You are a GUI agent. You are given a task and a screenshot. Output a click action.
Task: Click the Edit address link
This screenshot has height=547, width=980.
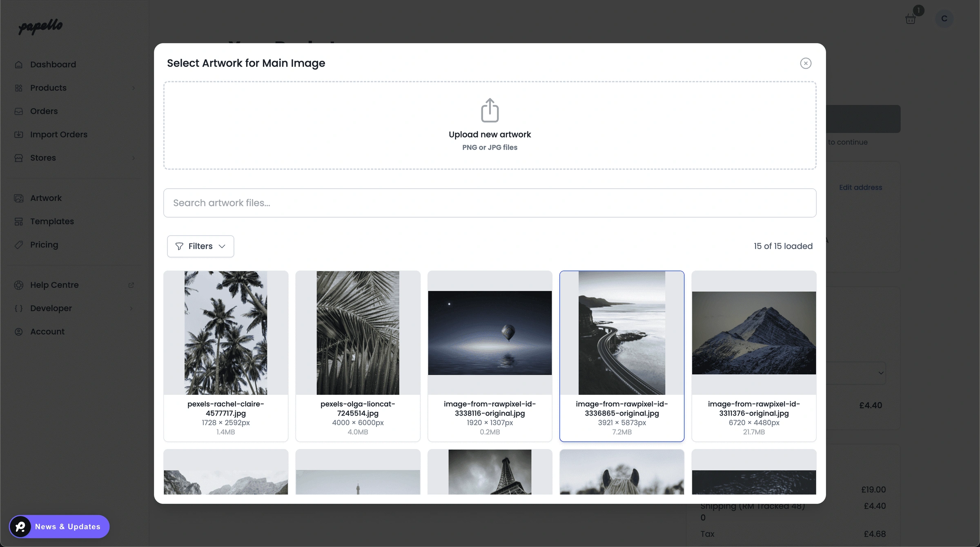(860, 187)
